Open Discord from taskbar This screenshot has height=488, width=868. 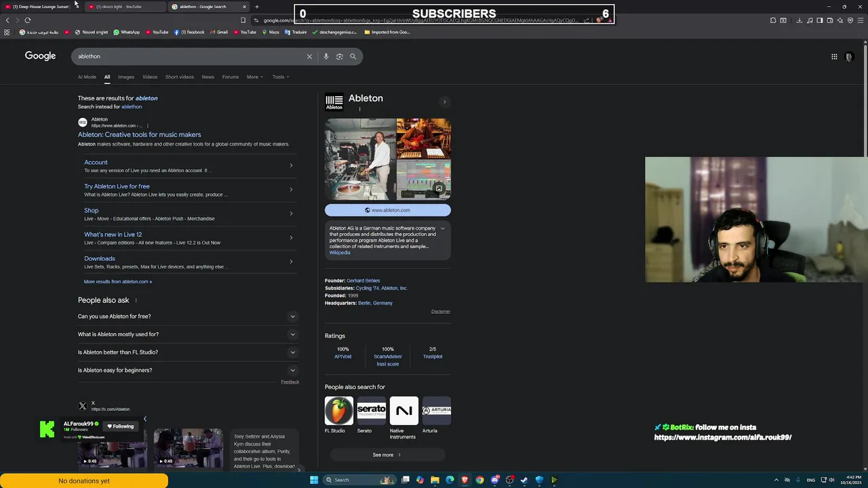pos(494,480)
